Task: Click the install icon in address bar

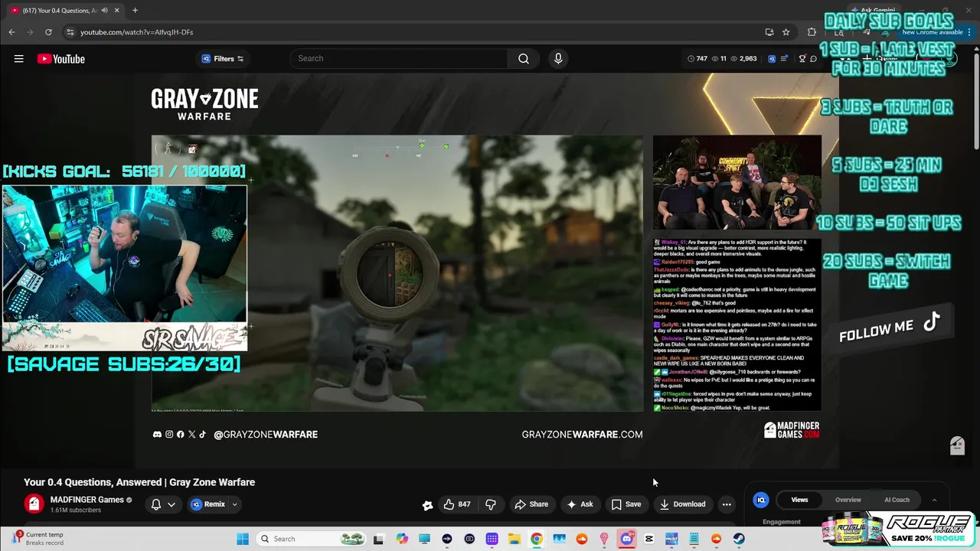Action: click(x=769, y=32)
